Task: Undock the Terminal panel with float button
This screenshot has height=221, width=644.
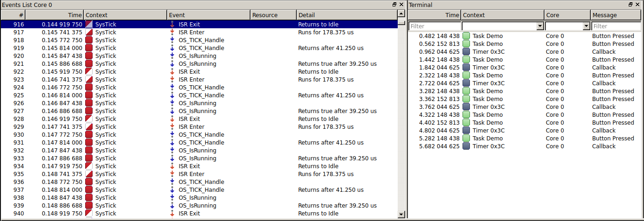Action: pyautogui.click(x=631, y=5)
